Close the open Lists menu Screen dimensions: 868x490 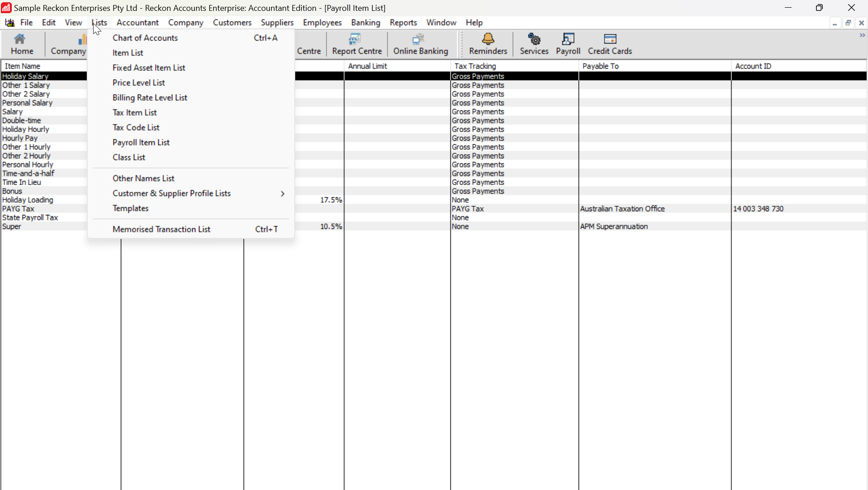pos(99,23)
